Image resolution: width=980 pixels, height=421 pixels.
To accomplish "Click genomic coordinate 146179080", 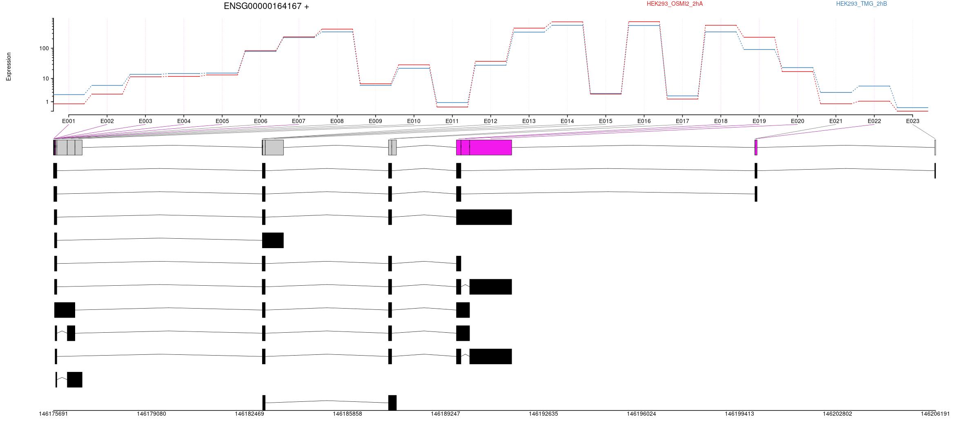I will (151, 414).
